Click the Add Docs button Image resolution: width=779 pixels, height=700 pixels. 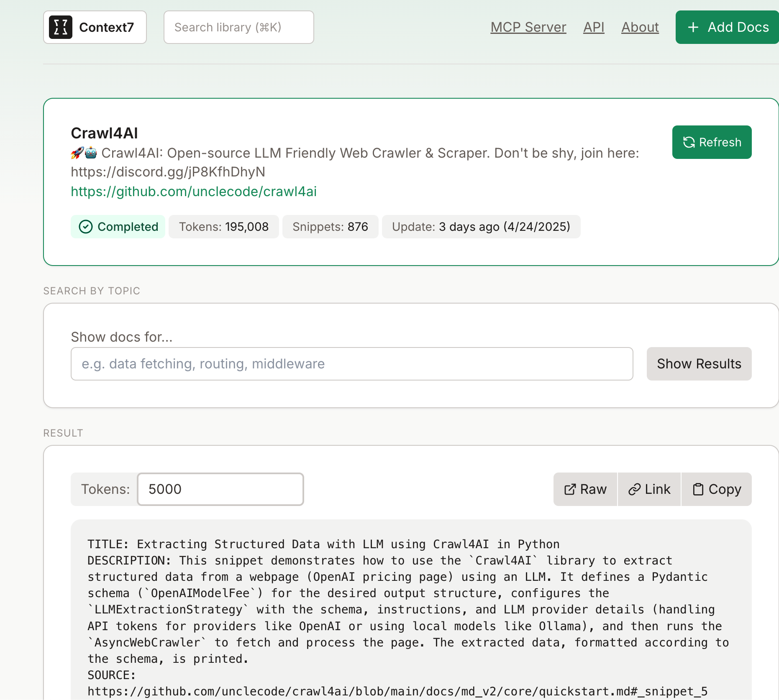[x=727, y=27]
